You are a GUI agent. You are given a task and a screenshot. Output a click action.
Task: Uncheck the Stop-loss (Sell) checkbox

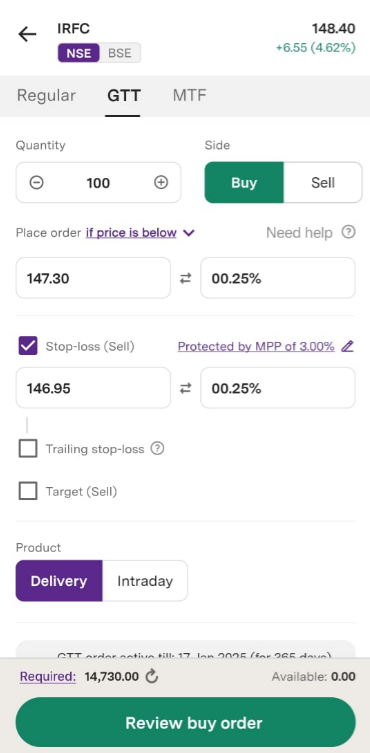[x=28, y=346]
